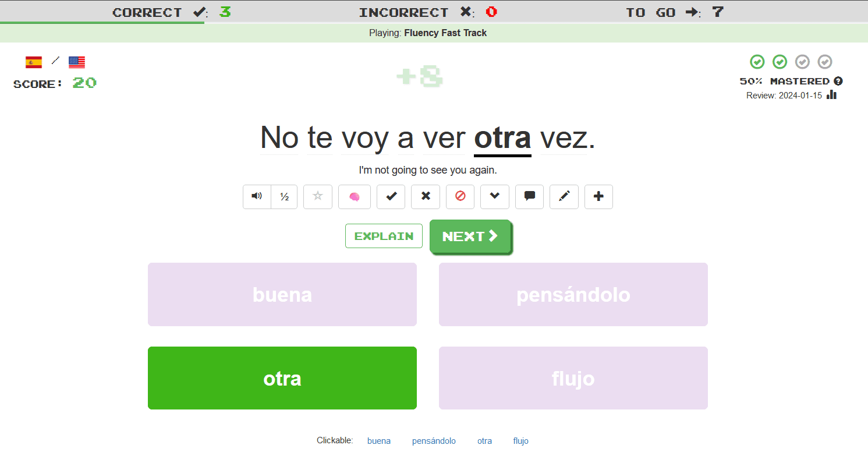Add sentence to a collection with the plus icon
Image resolution: width=868 pixels, height=452 pixels.
point(598,197)
